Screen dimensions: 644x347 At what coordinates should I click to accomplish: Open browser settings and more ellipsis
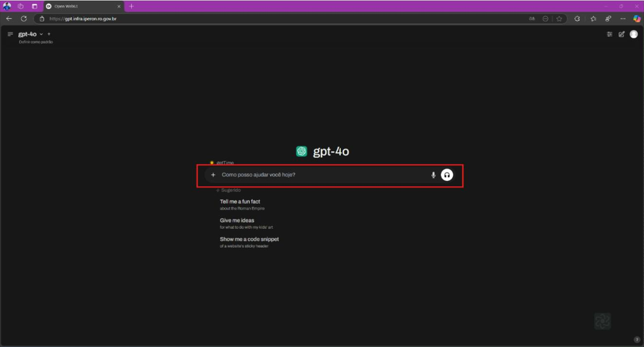pos(623,19)
